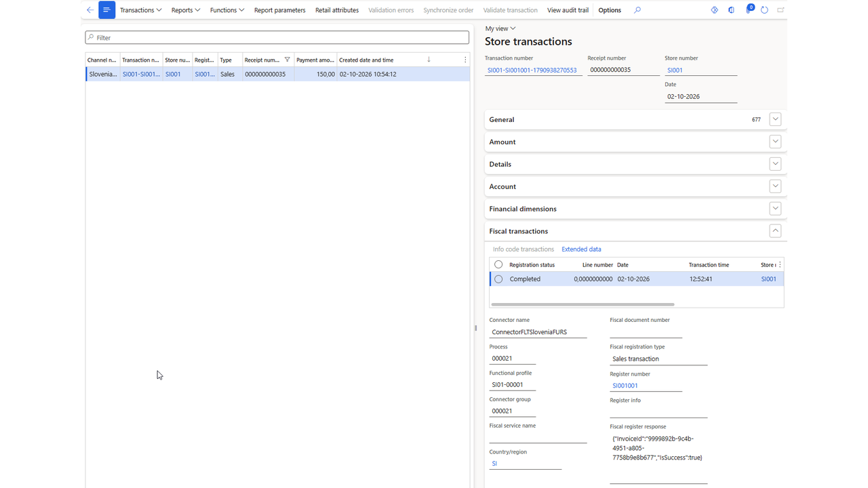Open the Options tab
868x488 pixels.
tap(610, 10)
